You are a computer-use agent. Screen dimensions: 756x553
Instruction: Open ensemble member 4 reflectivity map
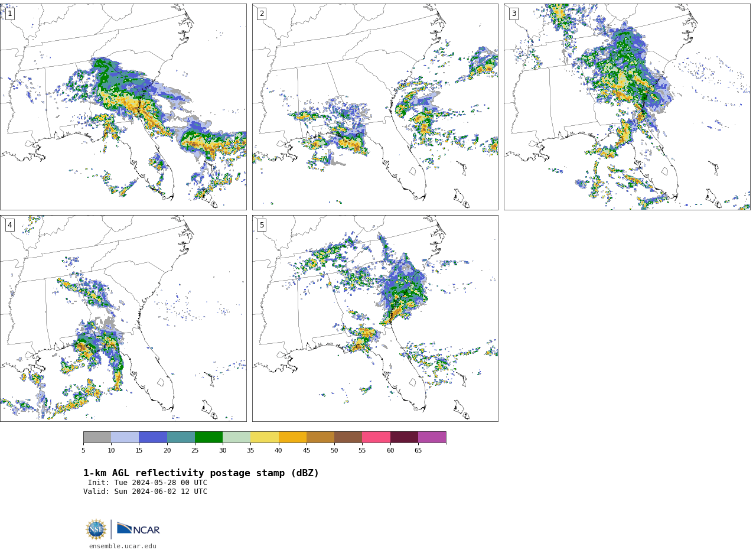[123, 318]
